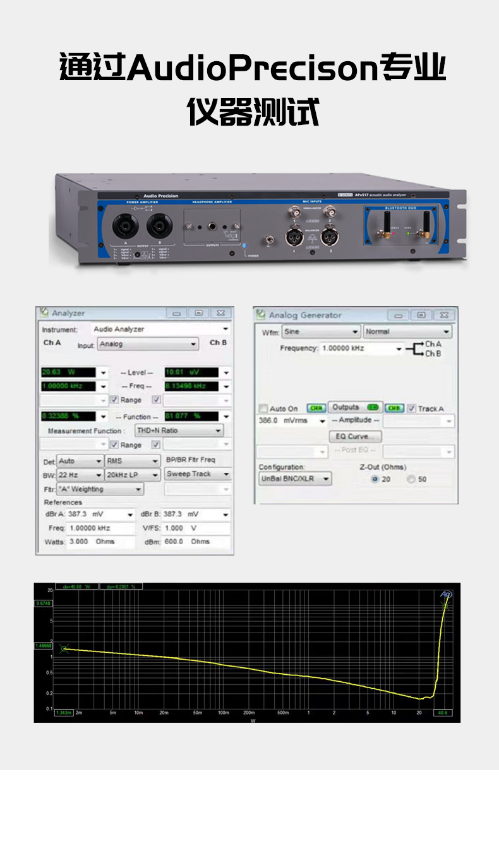Open the Sweep Track dropdown
The image size is (499, 868).
pos(198,473)
